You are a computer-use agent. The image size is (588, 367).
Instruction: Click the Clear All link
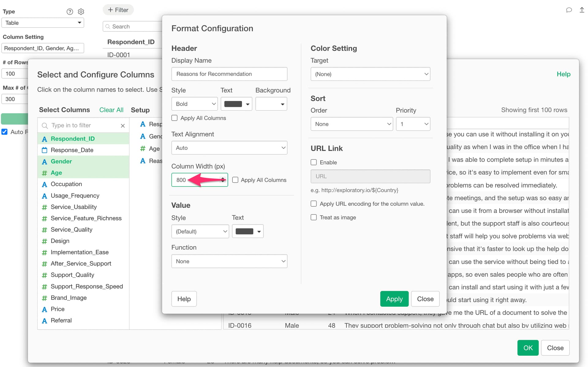pos(111,110)
